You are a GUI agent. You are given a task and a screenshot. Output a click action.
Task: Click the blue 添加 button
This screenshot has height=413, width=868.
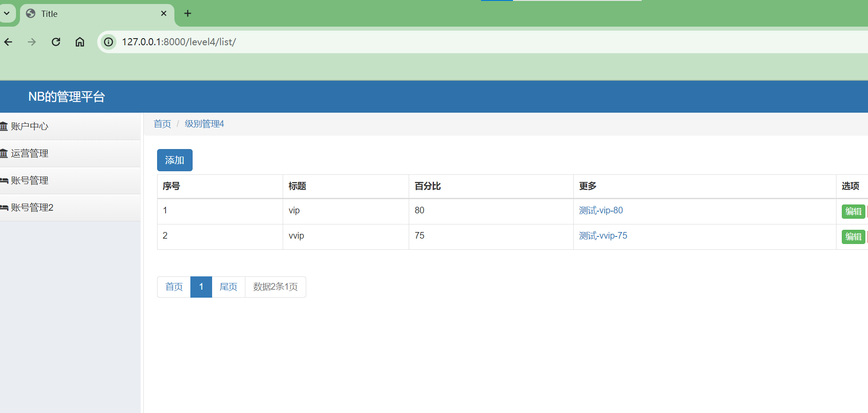tap(175, 160)
